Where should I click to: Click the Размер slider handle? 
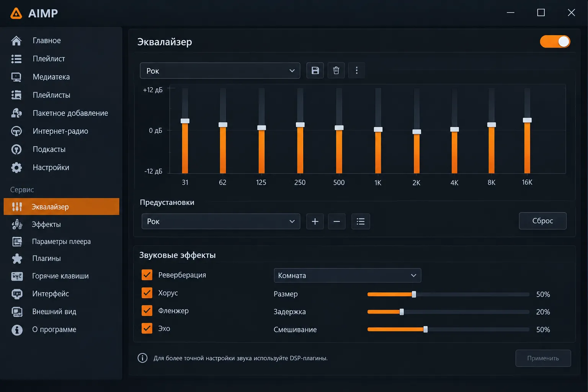(x=414, y=294)
